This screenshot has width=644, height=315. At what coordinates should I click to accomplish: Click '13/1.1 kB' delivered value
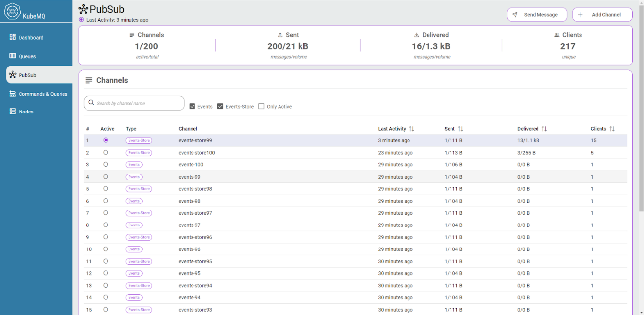(x=529, y=140)
